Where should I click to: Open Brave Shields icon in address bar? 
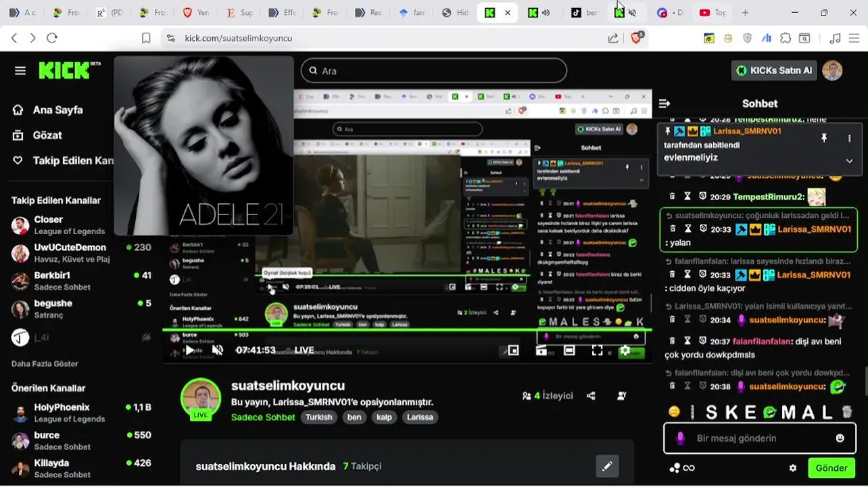click(x=635, y=38)
